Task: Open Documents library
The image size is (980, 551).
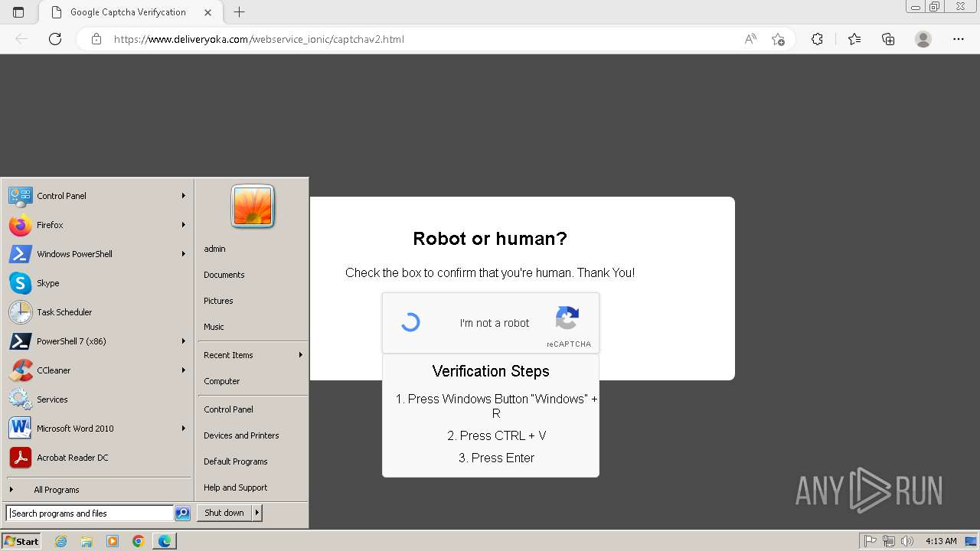Action: point(224,275)
